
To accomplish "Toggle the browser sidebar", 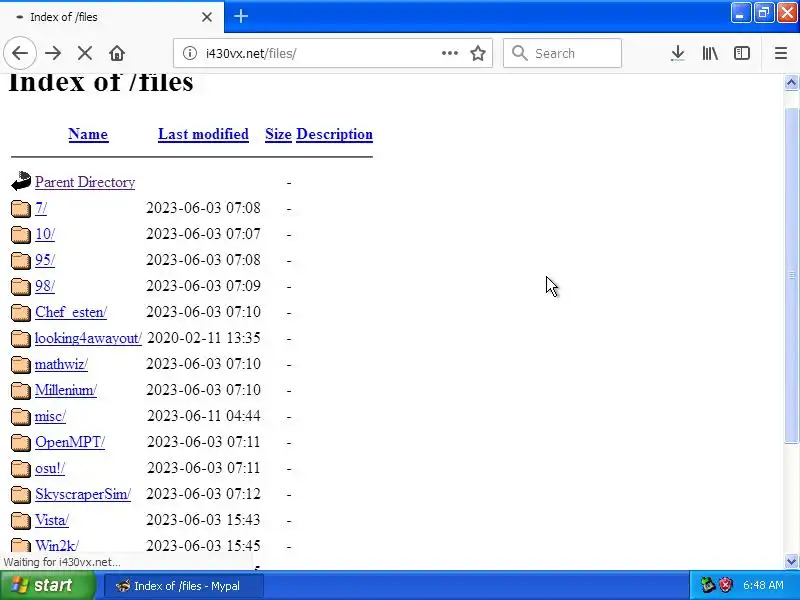I will coord(742,53).
